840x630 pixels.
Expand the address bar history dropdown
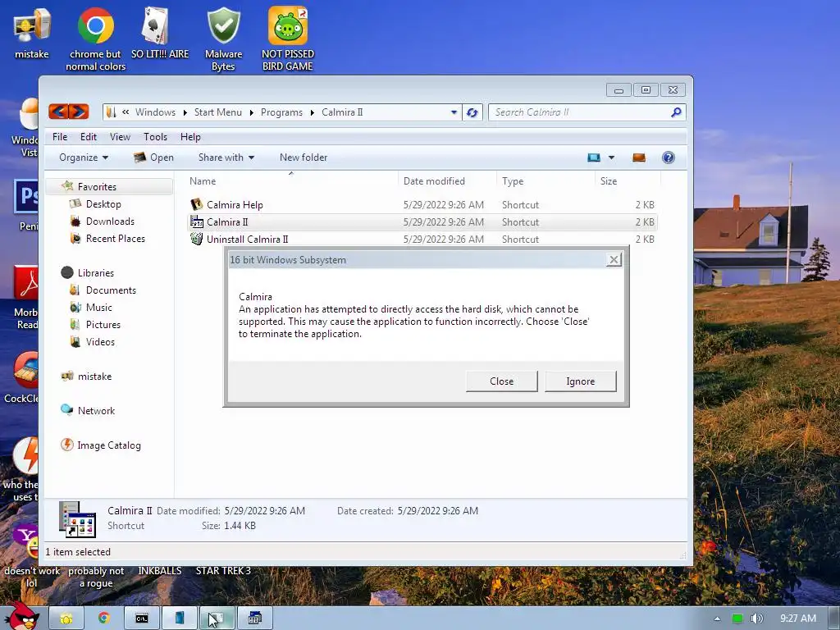coord(454,112)
